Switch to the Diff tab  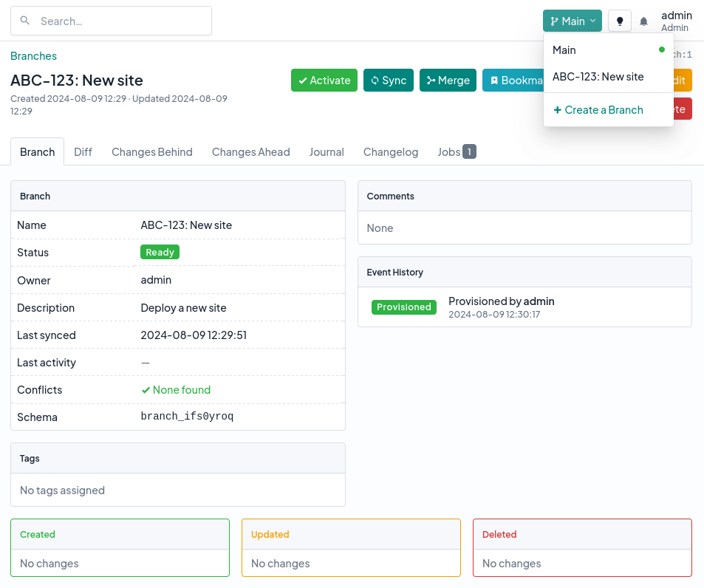pos(83,152)
